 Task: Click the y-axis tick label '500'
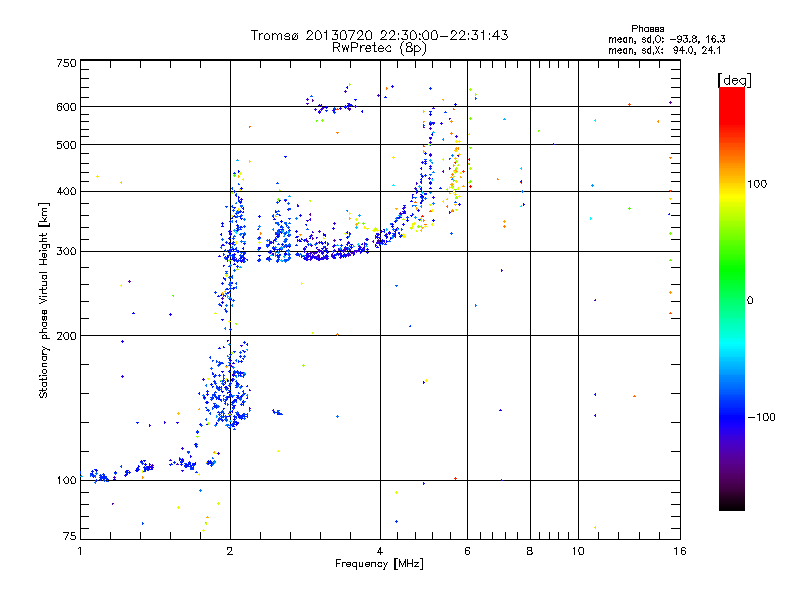(x=66, y=145)
